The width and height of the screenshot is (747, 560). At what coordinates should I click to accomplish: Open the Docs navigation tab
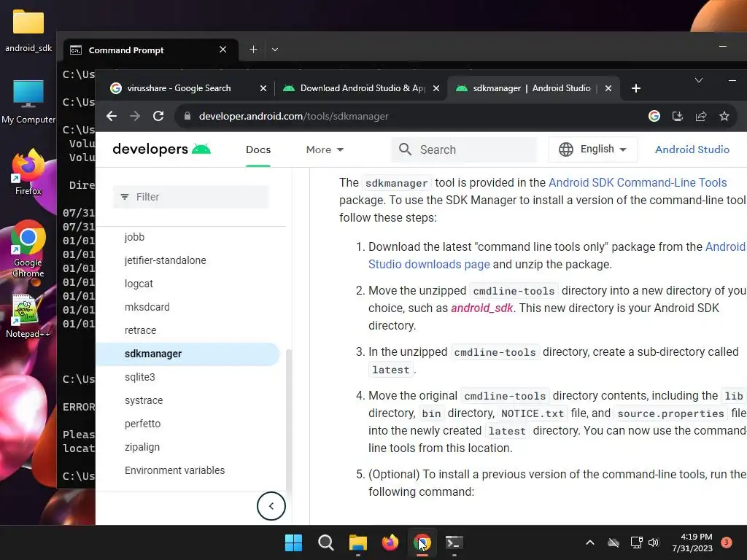tap(258, 149)
